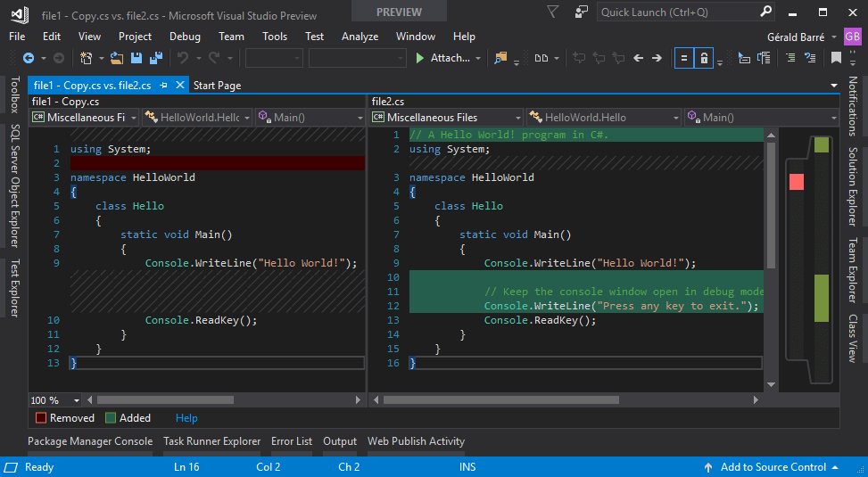The height and width of the screenshot is (477, 868).
Task: Switch to the Start Page tab
Action: 217,86
